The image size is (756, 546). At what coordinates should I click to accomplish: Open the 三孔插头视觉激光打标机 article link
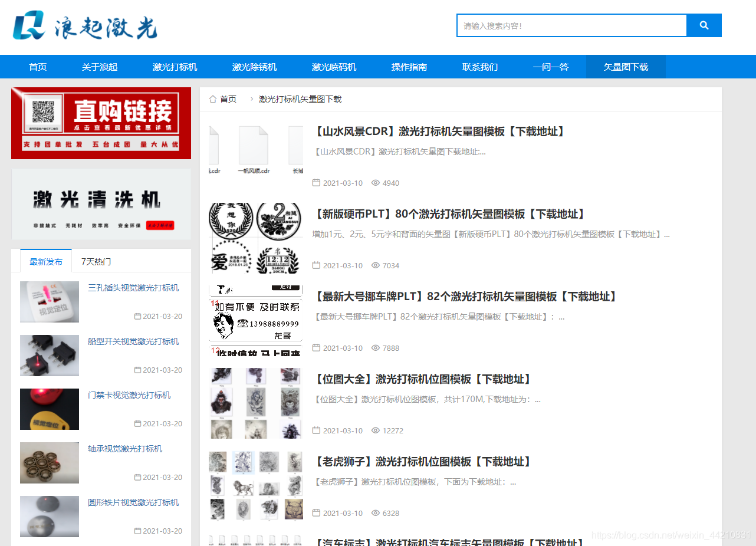coord(133,288)
